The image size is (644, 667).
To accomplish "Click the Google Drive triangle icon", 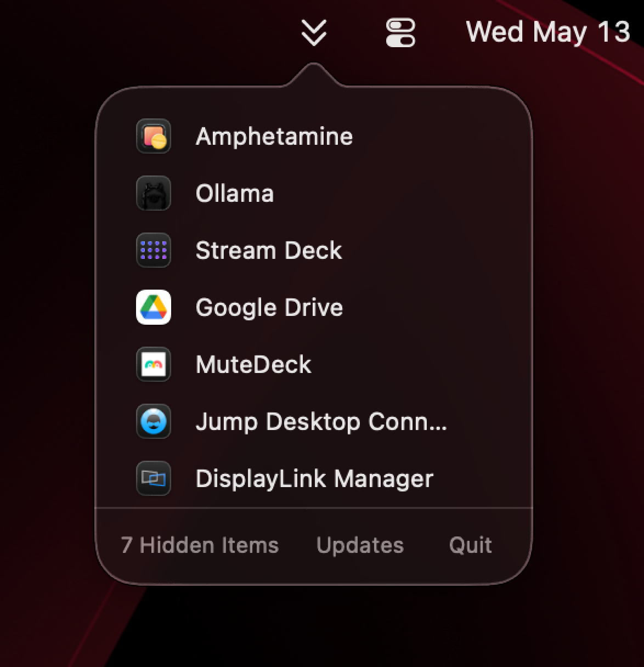I will [x=154, y=307].
